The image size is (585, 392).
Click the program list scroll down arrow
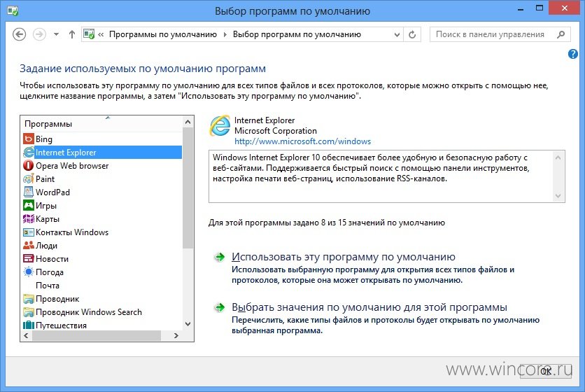click(x=188, y=324)
